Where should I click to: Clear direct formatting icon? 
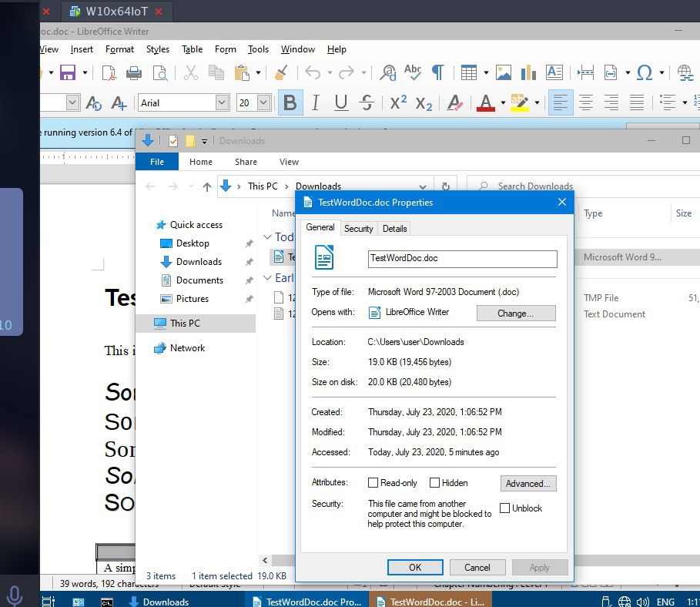pos(454,102)
